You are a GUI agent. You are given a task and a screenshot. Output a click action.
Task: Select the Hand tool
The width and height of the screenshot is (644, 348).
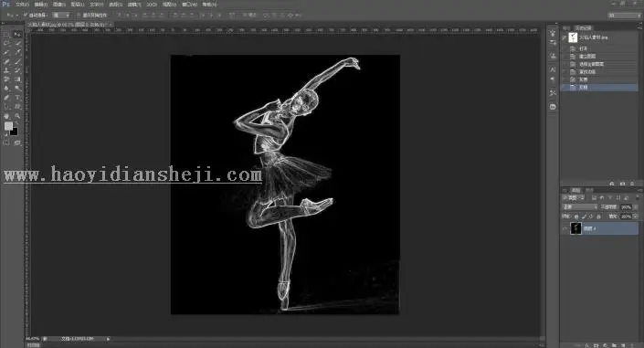pos(6,116)
